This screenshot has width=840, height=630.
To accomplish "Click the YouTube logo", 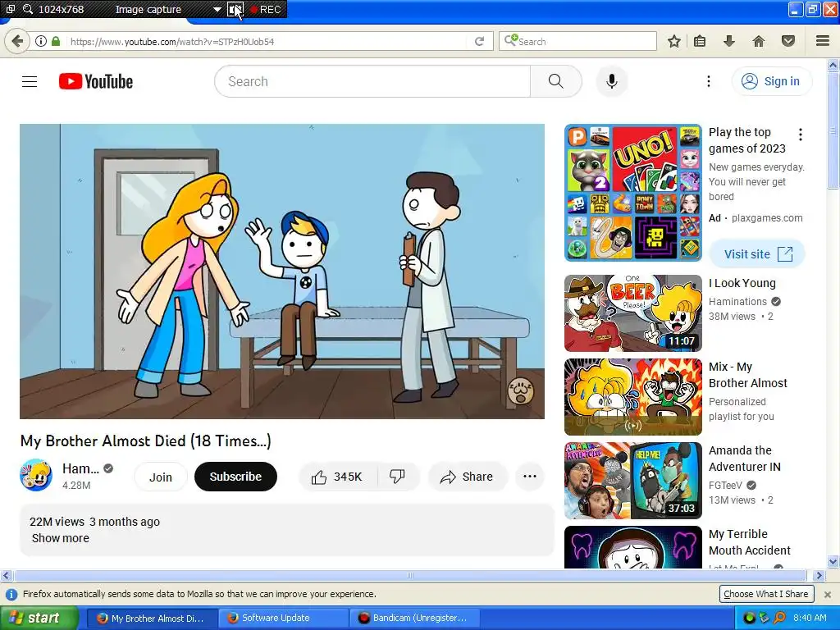I will point(96,81).
